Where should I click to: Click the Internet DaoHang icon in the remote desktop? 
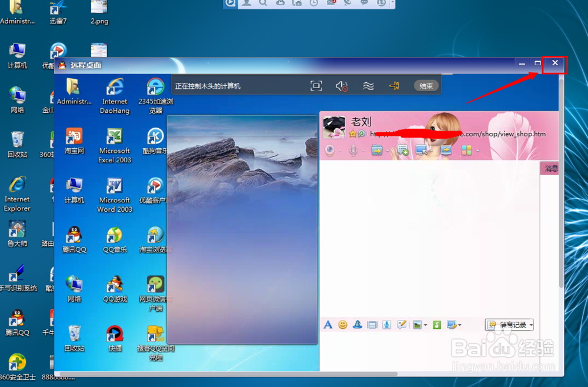(115, 96)
